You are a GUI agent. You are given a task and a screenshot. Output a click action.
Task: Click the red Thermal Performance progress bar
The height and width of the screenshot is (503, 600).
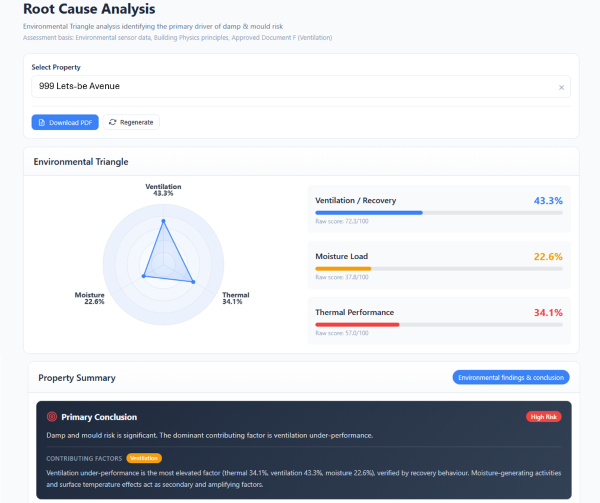tap(357, 324)
